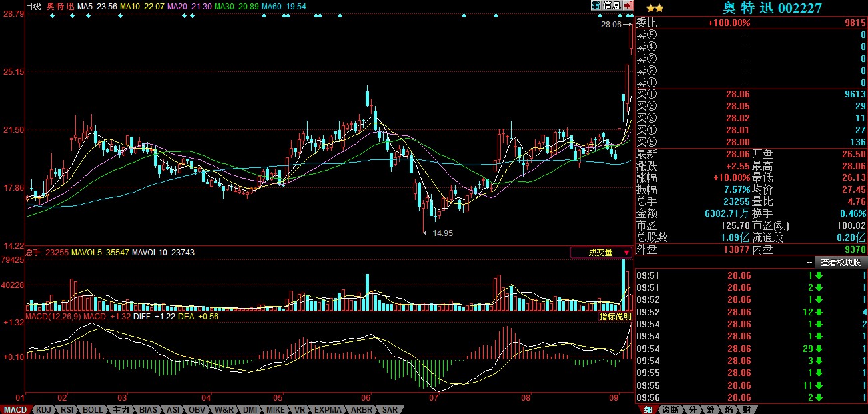The image size is (868, 414).
Task: Switch to BOLL indicator tab
Action: click(93, 409)
